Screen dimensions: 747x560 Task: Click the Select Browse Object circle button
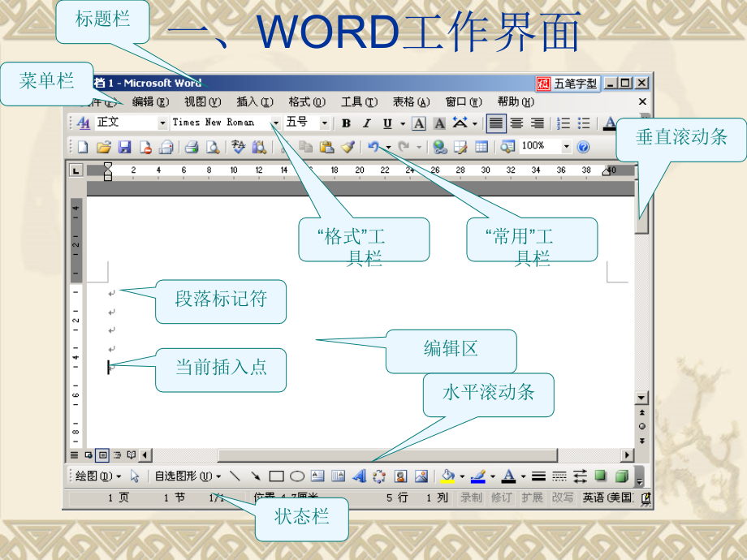[641, 426]
